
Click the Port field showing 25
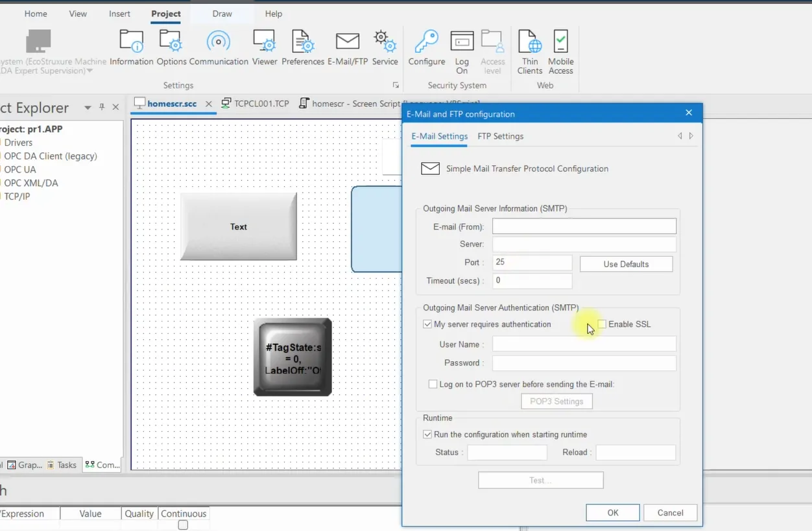532,263
